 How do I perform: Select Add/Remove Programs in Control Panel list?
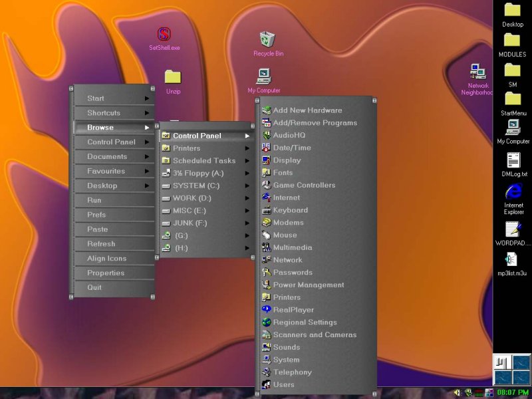pyautogui.click(x=315, y=123)
